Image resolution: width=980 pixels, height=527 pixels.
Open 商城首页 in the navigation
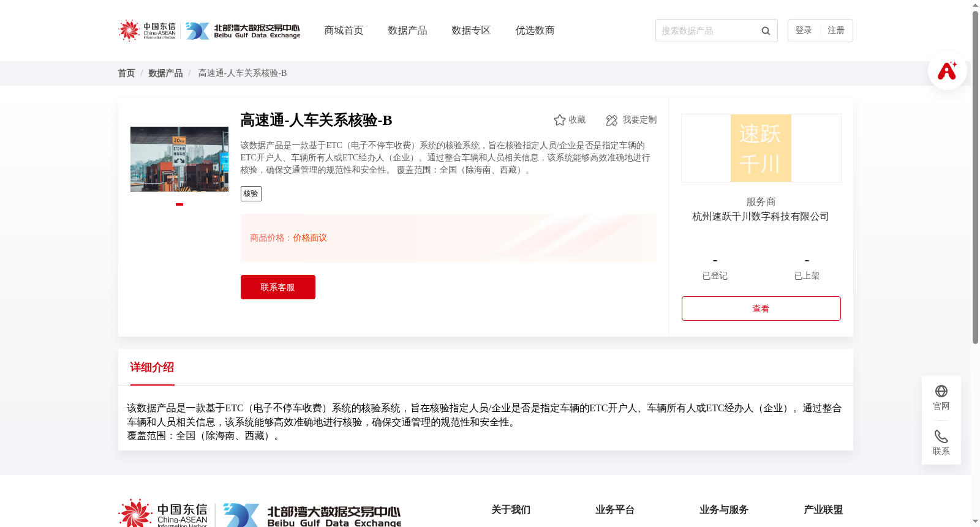coord(344,31)
